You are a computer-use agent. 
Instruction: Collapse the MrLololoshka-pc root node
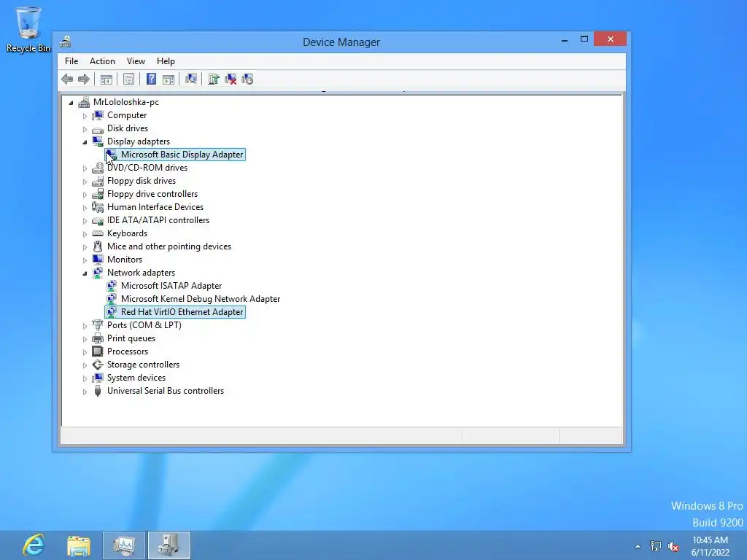coord(71,102)
